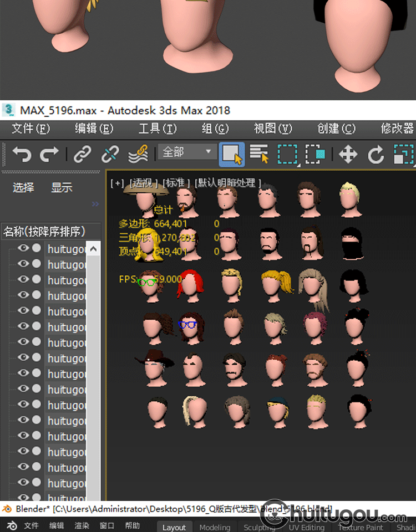Activate the Select and Link chain tool
Screen dimensions: 416x532
click(83, 155)
